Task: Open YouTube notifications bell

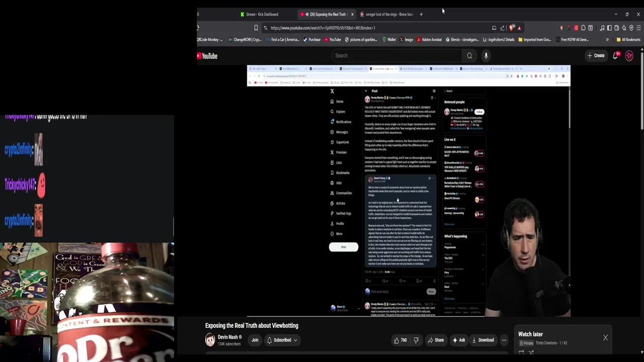Action: [615, 56]
